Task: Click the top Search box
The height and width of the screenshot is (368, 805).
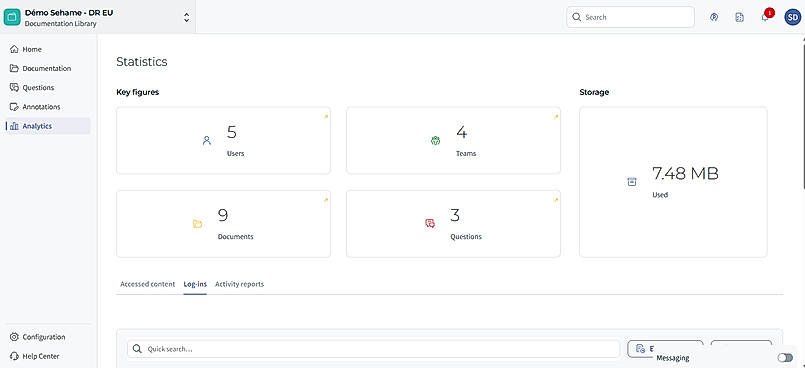Action: pos(630,17)
